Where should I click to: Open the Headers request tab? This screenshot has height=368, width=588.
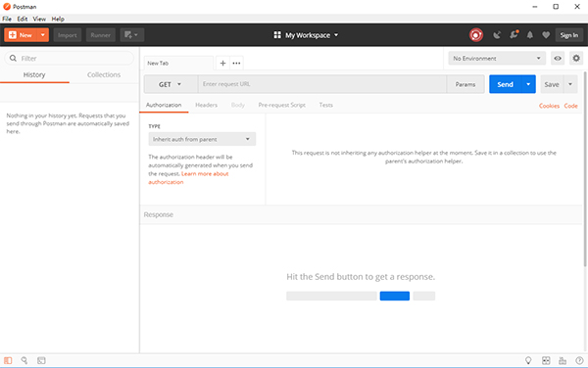[x=206, y=105]
